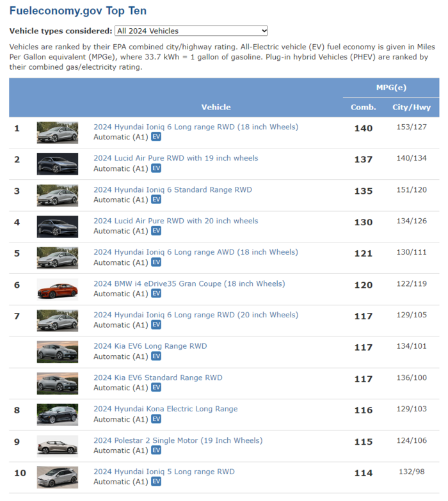Click the red BMW i4 thumbnail image
The width and height of the screenshot is (448, 501).
(58, 289)
